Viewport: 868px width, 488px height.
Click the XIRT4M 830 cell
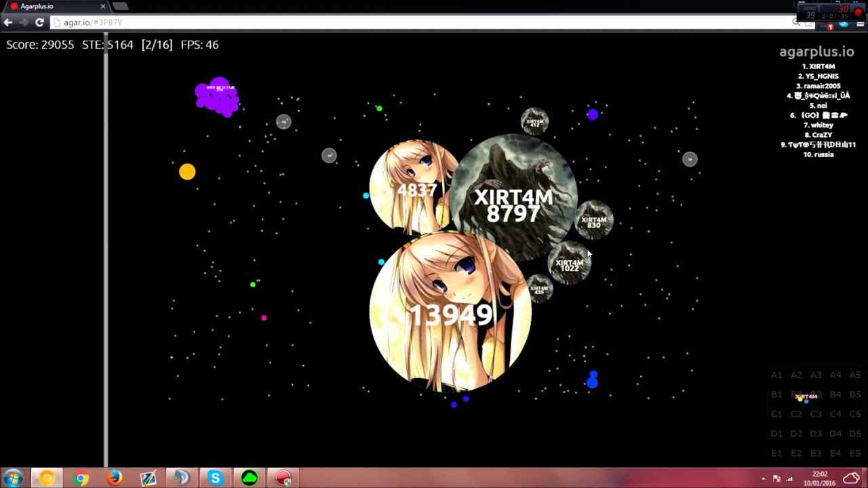point(594,220)
